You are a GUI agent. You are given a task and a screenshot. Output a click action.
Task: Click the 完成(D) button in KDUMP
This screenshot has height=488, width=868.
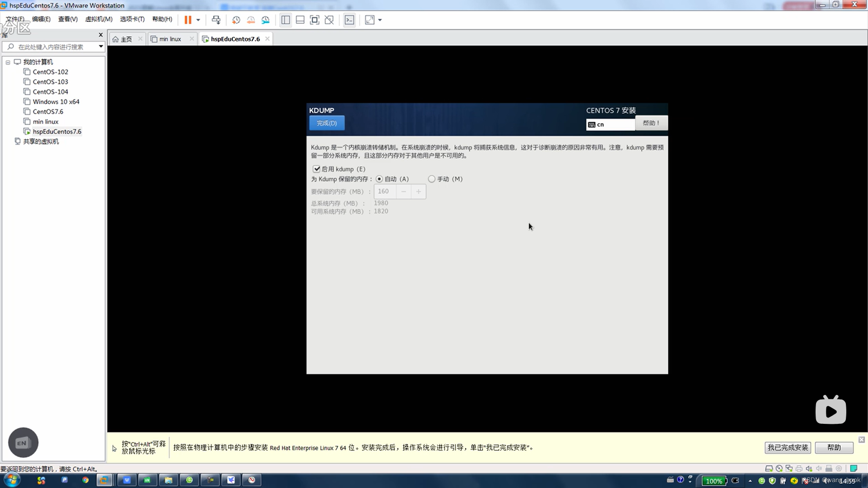(327, 123)
